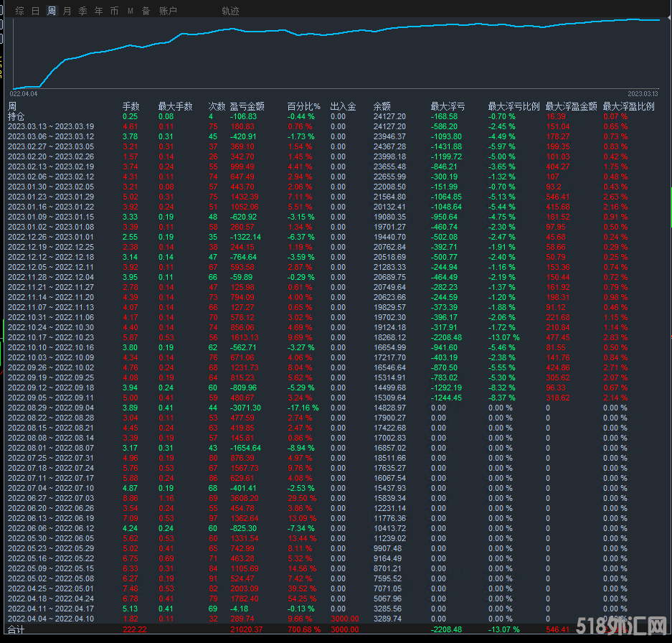Screen dimensions: 672x643
Task: Select the 月 monthly tab
Action: (x=67, y=11)
